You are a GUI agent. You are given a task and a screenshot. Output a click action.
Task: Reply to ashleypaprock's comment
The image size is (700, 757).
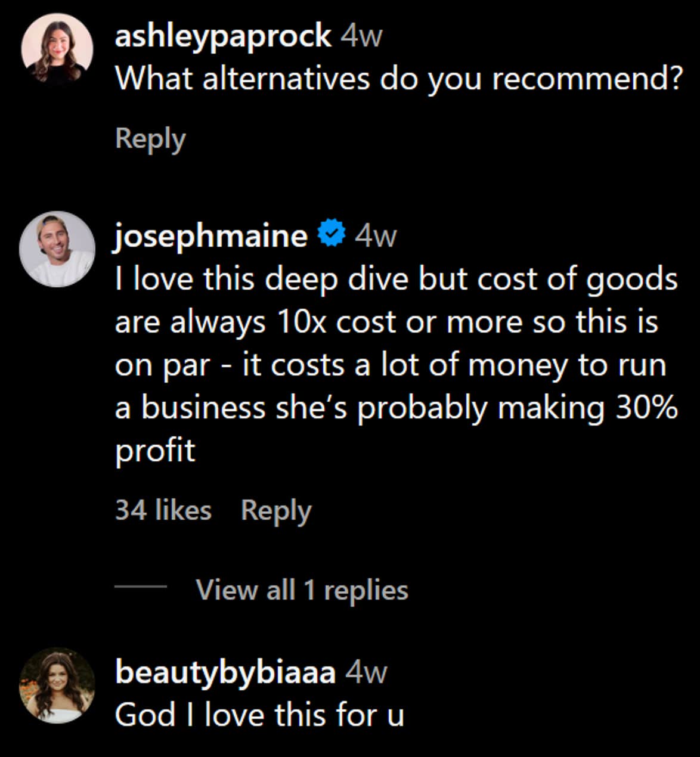coord(151,139)
